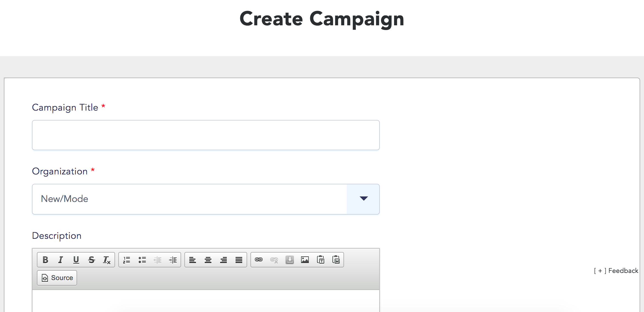
Task: Switch editor to Source view
Action: (57, 278)
